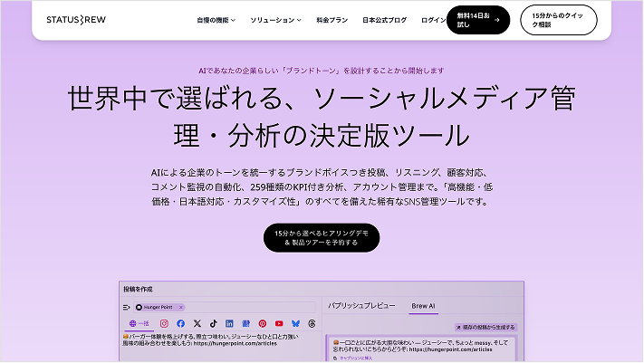Viewport: 644px width, 363px height.
Task: Click the Statusbrew logo
Action: [x=76, y=20]
